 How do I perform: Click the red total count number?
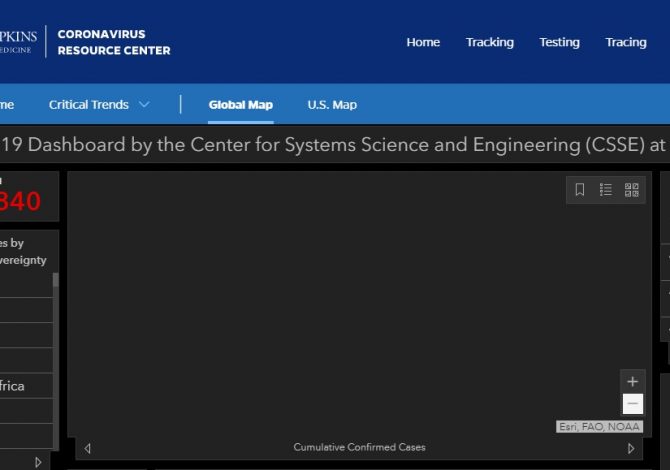tap(21, 201)
